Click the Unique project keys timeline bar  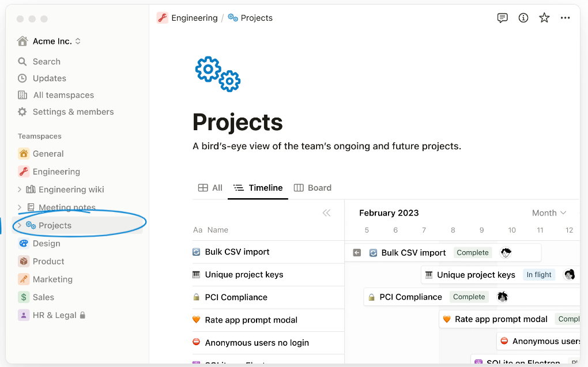coord(500,275)
